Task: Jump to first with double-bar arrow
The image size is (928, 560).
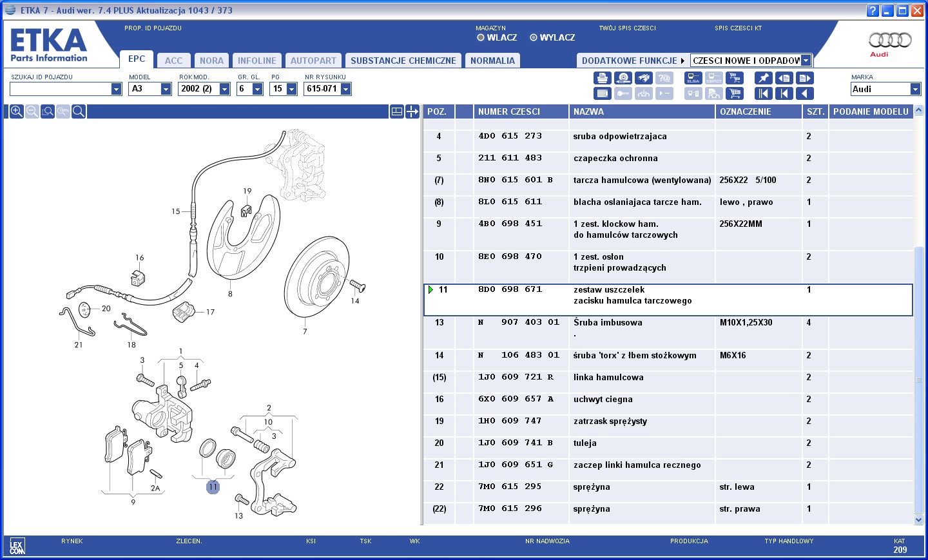Action: (x=764, y=93)
